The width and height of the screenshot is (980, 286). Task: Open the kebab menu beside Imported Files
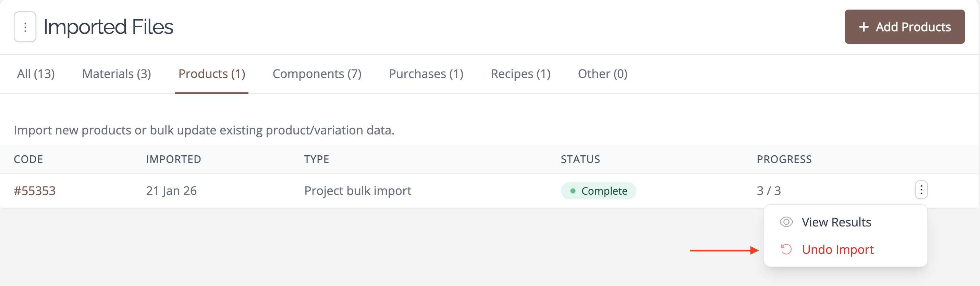pos(25,27)
